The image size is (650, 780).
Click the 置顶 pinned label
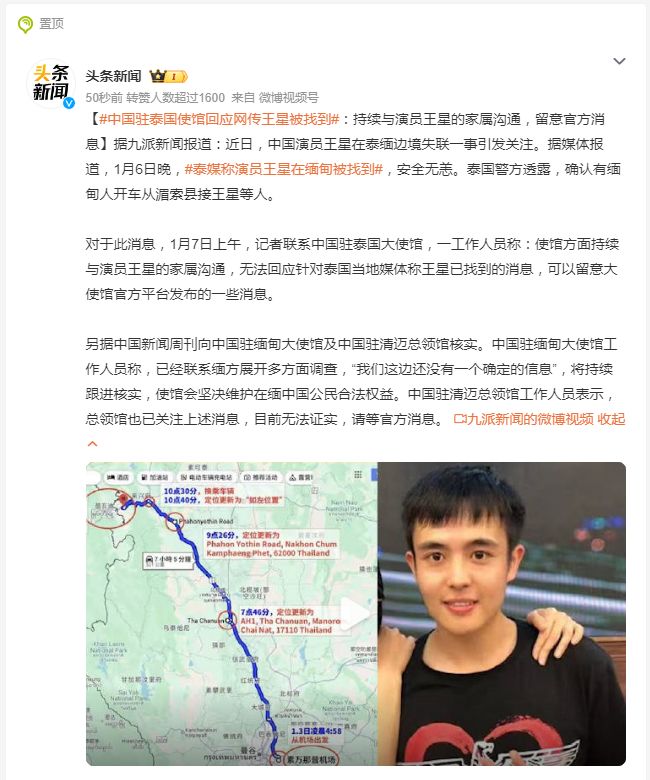tap(51, 24)
